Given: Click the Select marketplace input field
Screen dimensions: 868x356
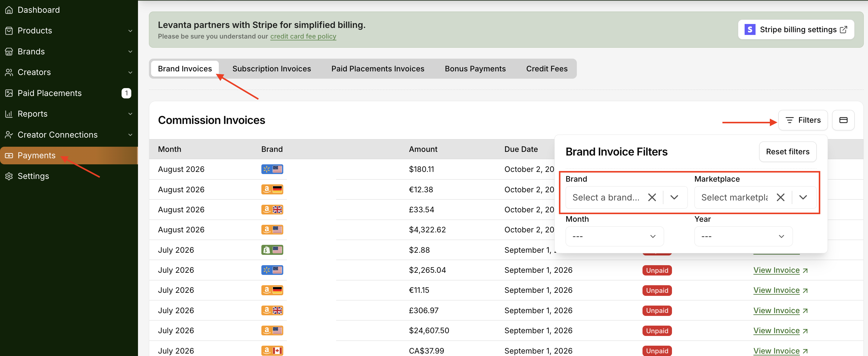Looking at the screenshot, I should 735,197.
